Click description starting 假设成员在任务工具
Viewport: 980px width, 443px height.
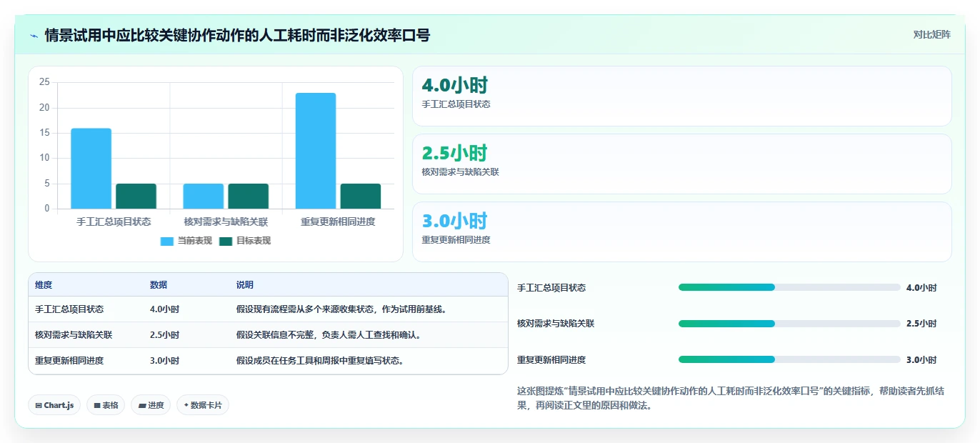(x=321, y=361)
